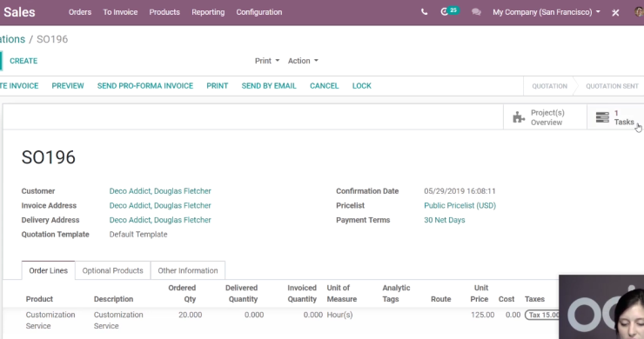This screenshot has height=339, width=644.
Task: Click the LOCK button
Action: 361,86
